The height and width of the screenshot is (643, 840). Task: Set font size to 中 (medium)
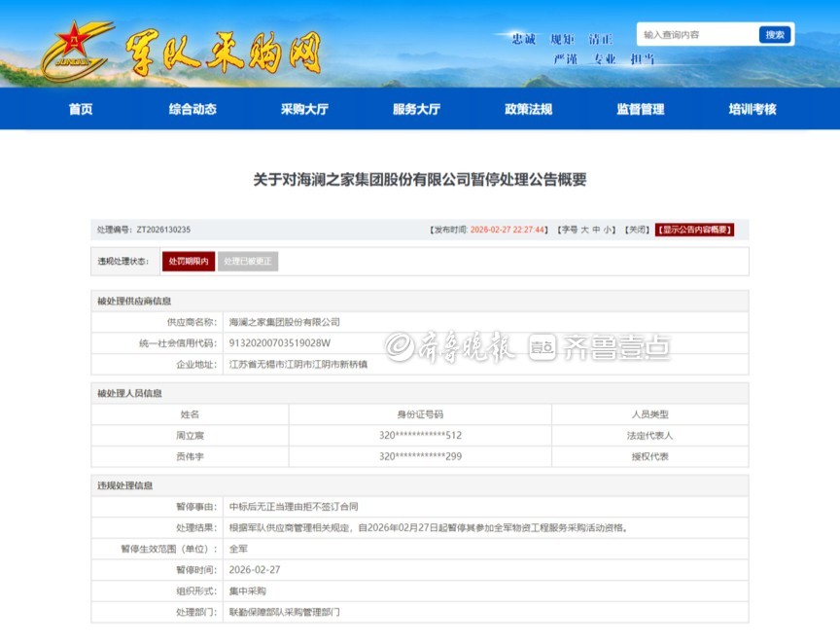coord(596,231)
